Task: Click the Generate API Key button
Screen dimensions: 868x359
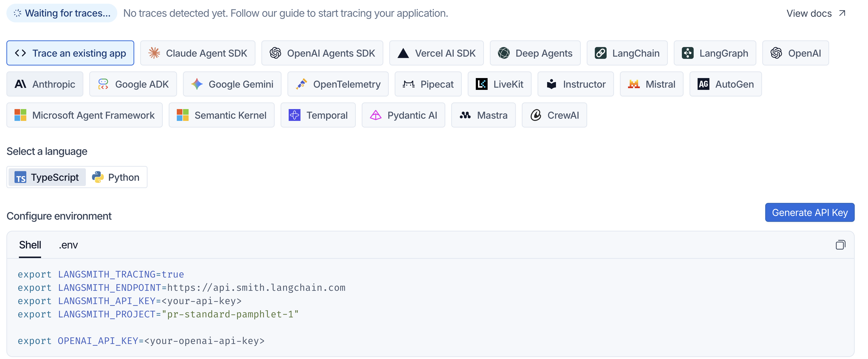Action: click(x=810, y=212)
